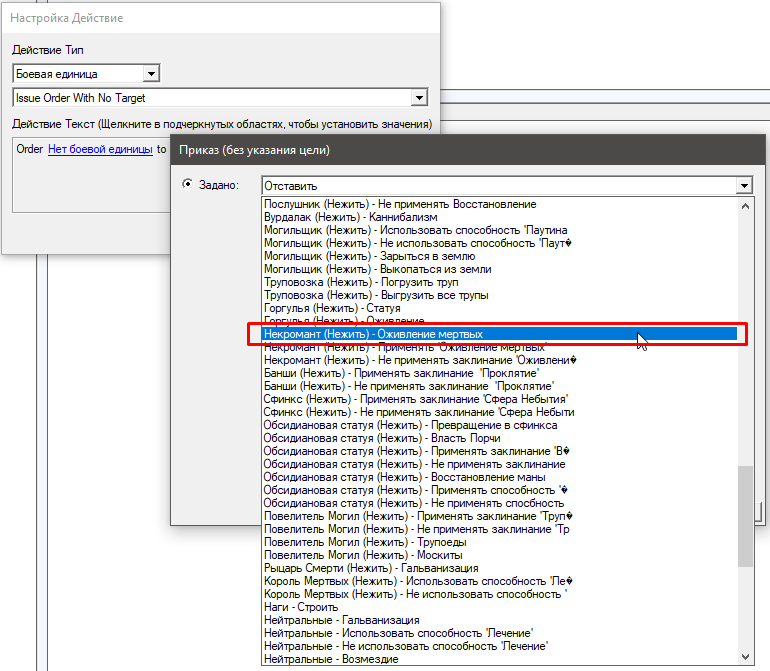Click the scroll down arrow of the order list
The image size is (770, 671).
tap(745, 657)
